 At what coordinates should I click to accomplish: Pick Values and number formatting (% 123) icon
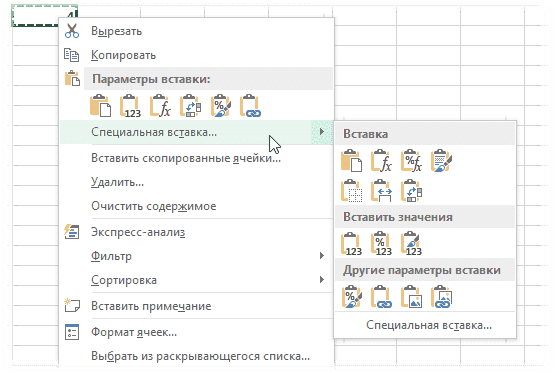(x=381, y=243)
